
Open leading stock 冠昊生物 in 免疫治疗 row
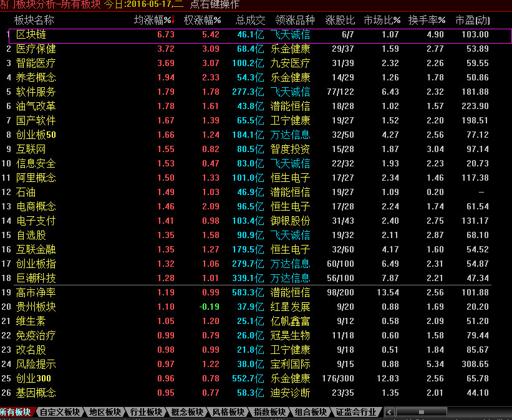(290, 335)
